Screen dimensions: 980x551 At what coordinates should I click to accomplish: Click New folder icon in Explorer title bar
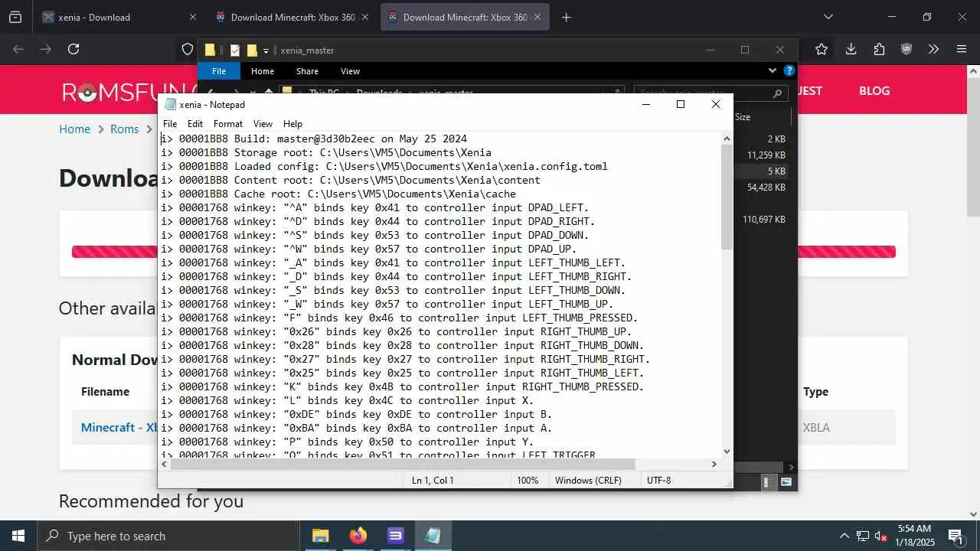click(x=251, y=51)
